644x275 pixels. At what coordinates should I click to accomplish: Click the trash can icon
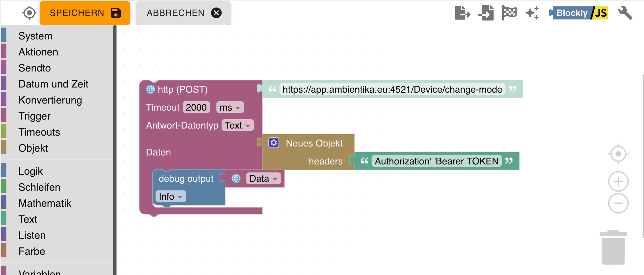pyautogui.click(x=613, y=247)
